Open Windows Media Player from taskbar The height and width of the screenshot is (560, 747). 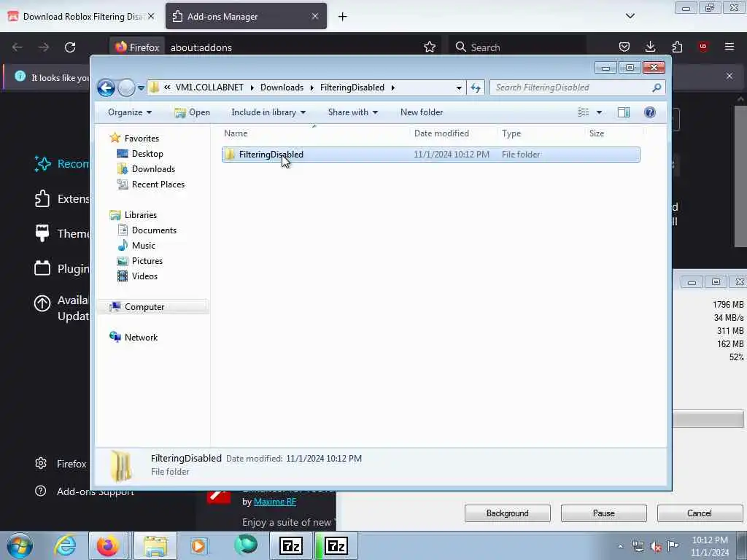coord(199,545)
